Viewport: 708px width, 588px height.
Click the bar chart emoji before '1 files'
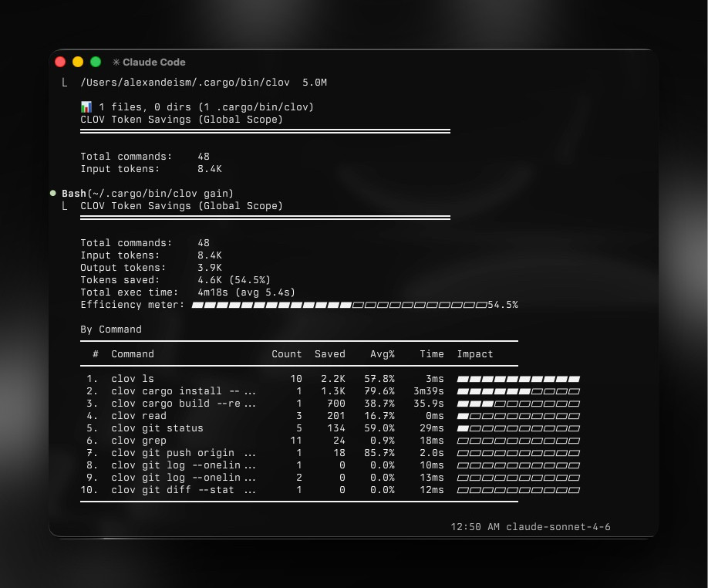86,107
